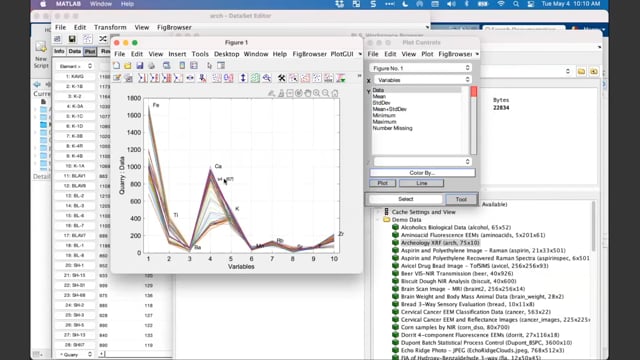
Task: Open Tools menu in Figure 1
Action: pyautogui.click(x=200, y=54)
